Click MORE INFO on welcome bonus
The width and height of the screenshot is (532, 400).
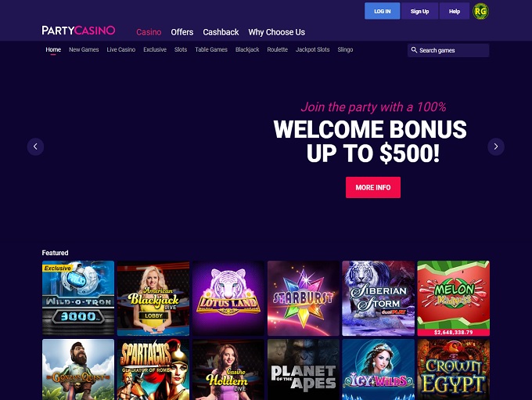pos(373,187)
